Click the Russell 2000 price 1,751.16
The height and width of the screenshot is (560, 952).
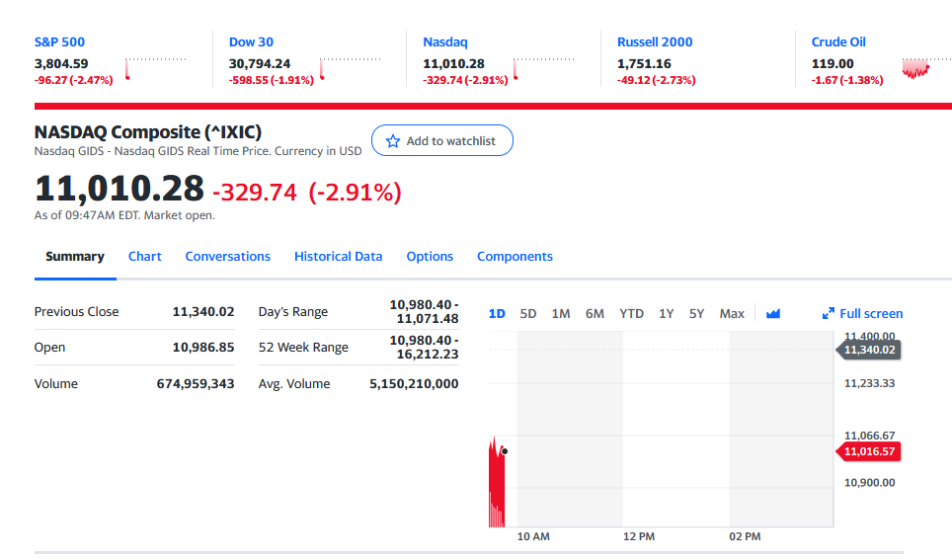[x=644, y=64]
